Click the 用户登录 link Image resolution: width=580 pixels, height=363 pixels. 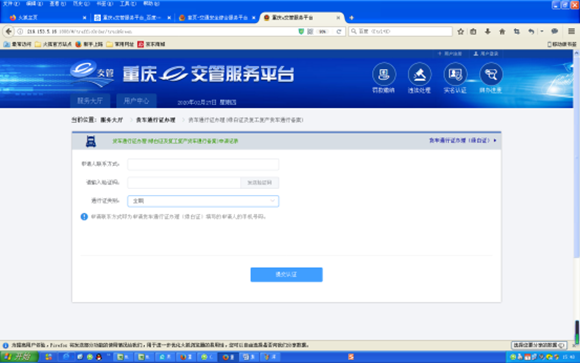pos(486,54)
